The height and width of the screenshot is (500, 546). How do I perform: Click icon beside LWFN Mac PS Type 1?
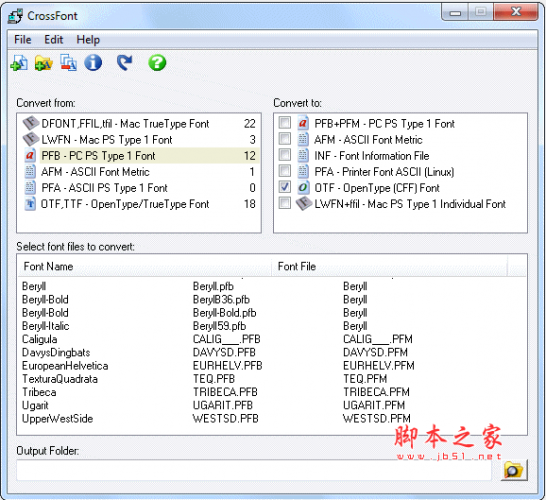coord(31,139)
